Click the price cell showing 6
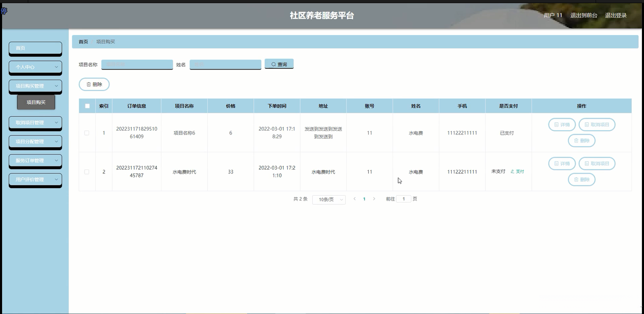 (231, 133)
